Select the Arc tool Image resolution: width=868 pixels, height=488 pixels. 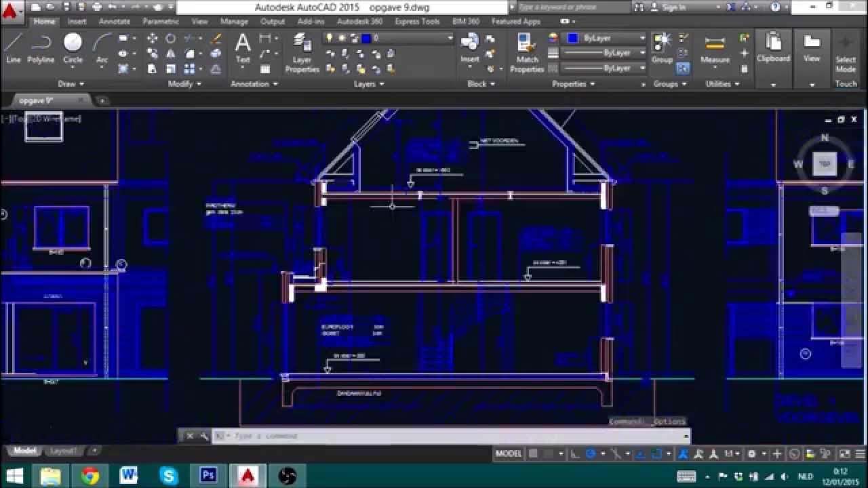102,49
